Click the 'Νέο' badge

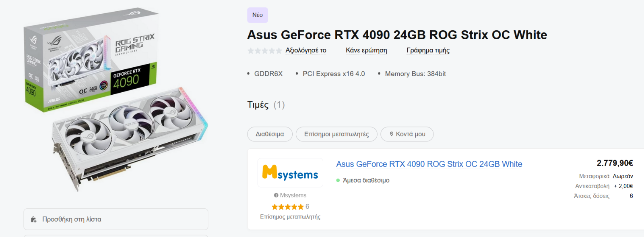coord(258,15)
